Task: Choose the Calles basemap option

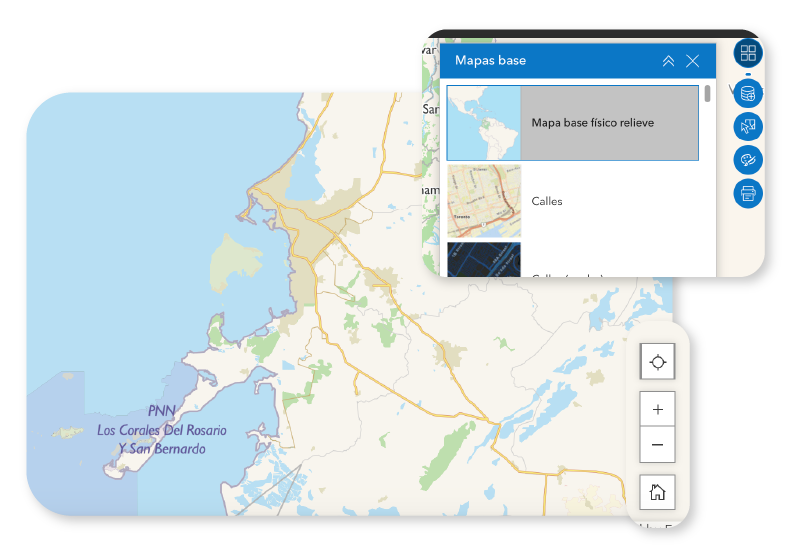Action: click(547, 201)
